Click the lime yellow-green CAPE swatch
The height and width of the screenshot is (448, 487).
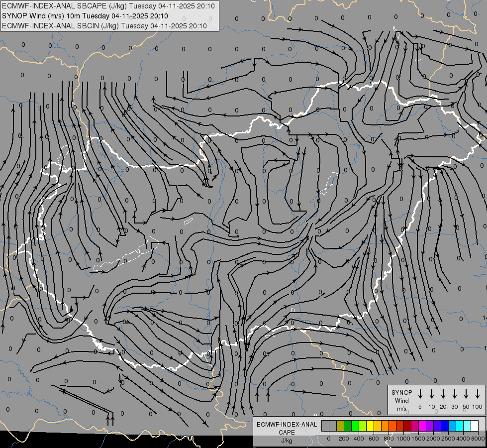(x=363, y=426)
